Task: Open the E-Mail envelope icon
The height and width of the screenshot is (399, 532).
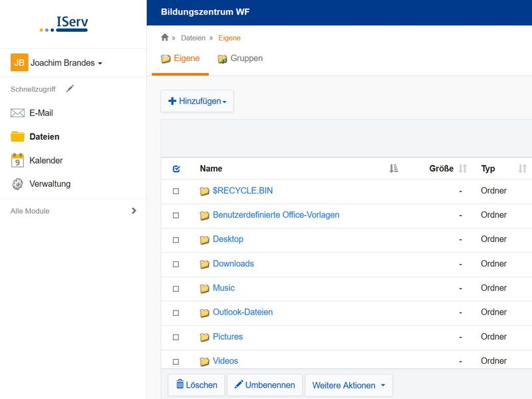Action: click(17, 113)
